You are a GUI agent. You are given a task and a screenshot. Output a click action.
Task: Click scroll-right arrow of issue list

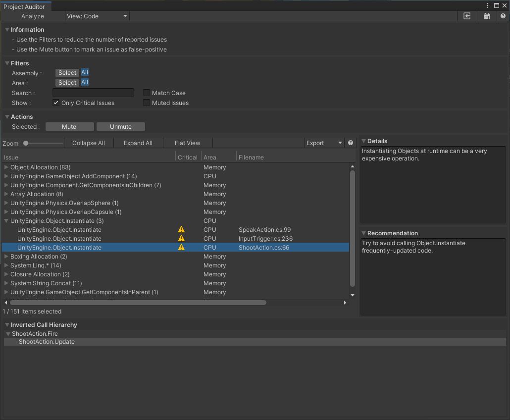click(x=345, y=303)
